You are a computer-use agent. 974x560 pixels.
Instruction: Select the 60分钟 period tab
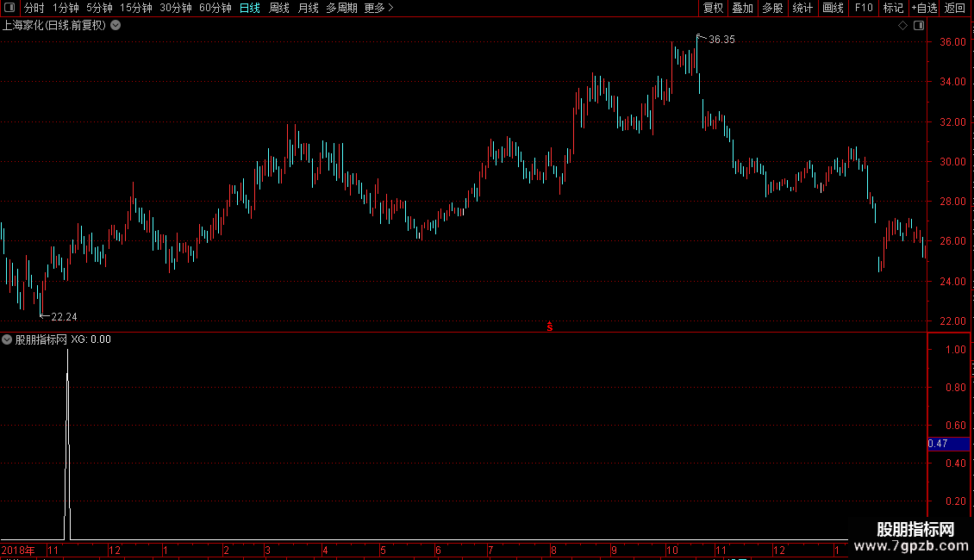215,8
